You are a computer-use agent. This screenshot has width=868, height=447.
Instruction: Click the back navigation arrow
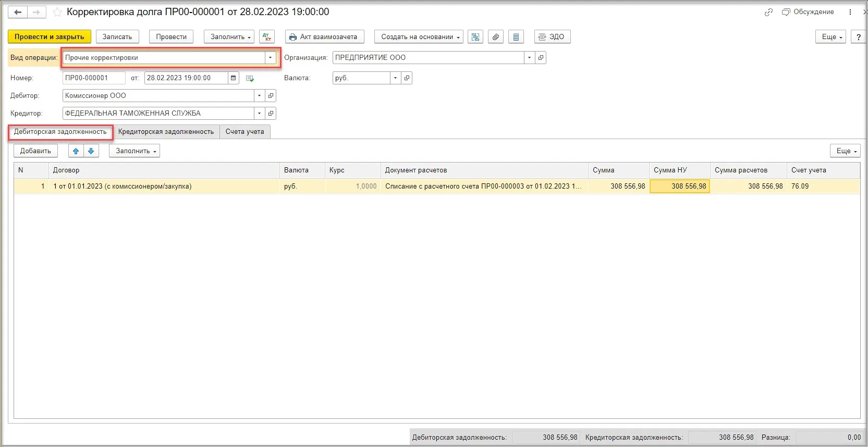17,12
